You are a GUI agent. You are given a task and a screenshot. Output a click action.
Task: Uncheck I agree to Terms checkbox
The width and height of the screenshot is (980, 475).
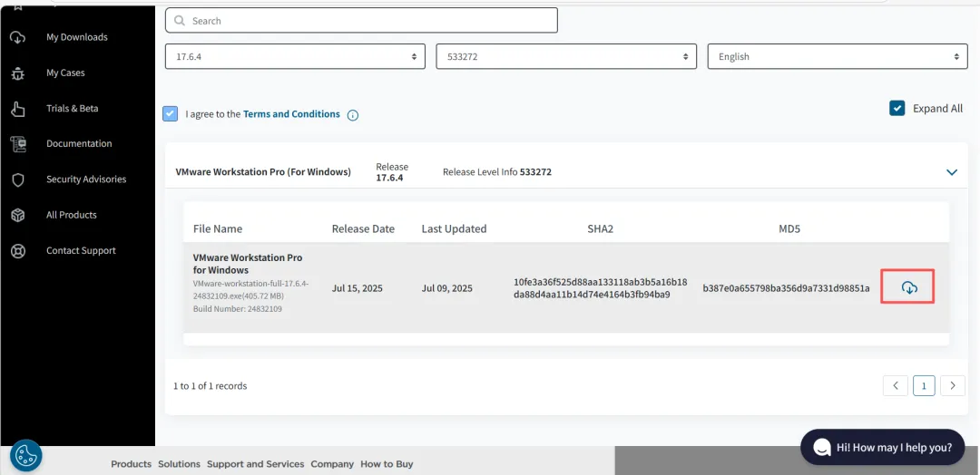170,114
